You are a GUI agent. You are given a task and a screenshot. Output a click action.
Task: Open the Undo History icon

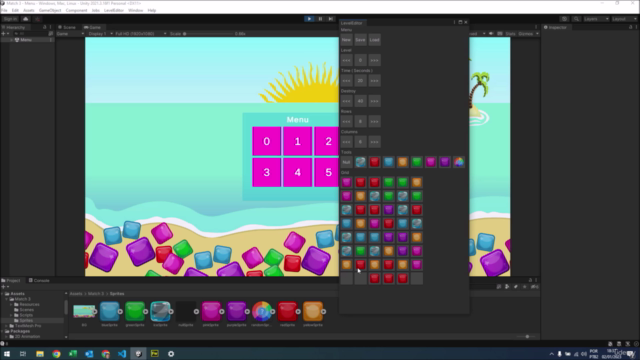(x=564, y=19)
